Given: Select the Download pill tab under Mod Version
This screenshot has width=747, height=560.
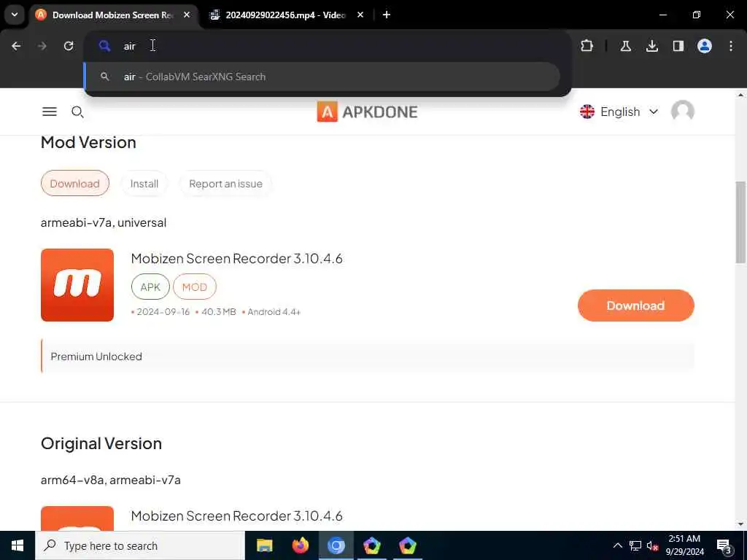Looking at the screenshot, I should tap(75, 183).
